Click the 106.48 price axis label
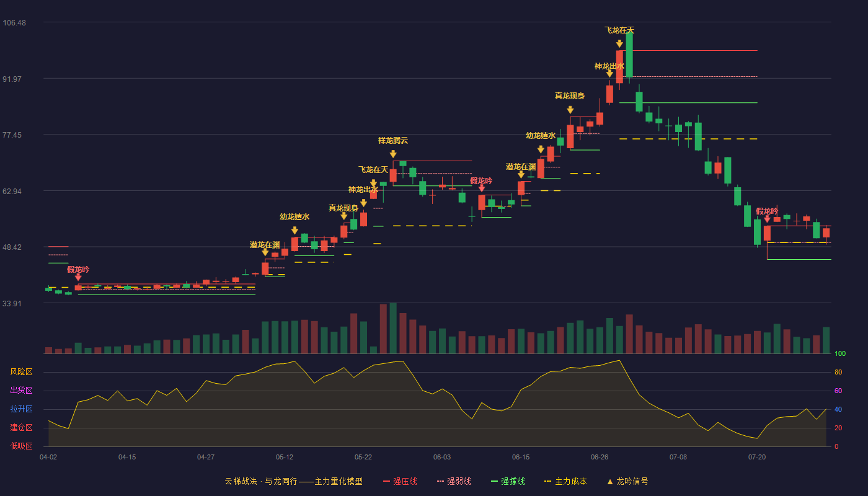This screenshot has height=496, width=868. [14, 23]
